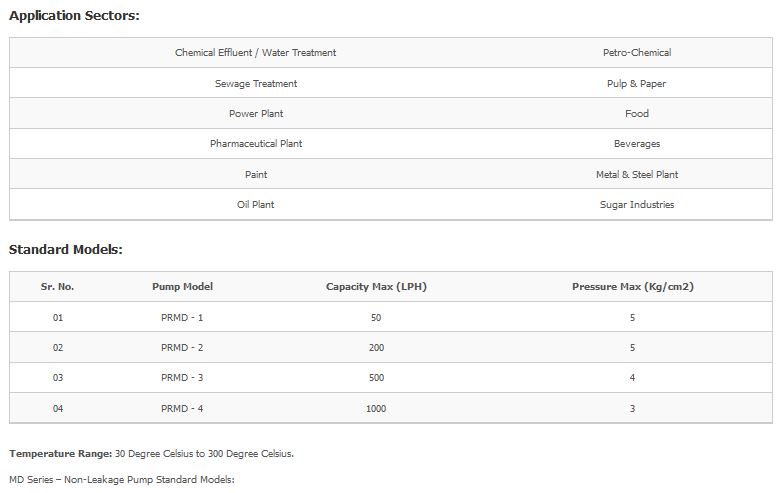Click the Sewage Treatment entry

255,84
